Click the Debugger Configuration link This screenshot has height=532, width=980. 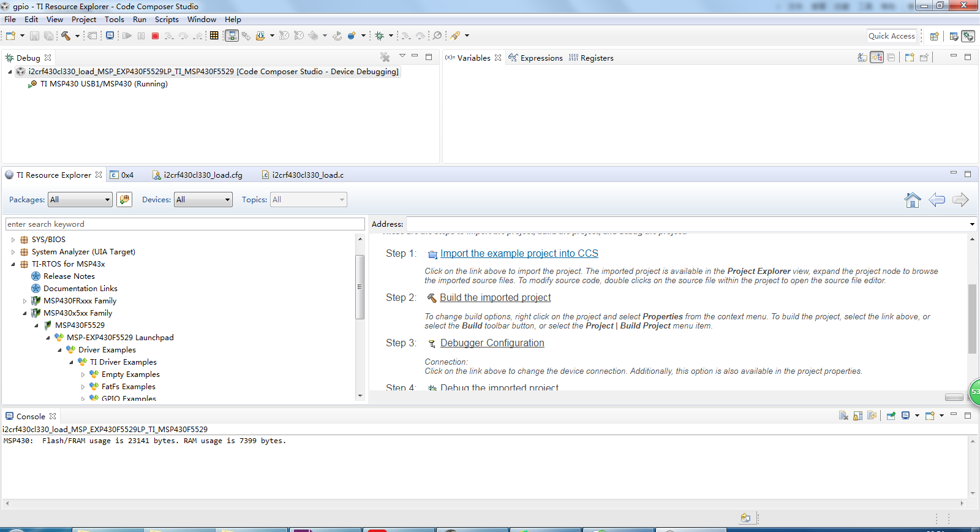click(492, 343)
